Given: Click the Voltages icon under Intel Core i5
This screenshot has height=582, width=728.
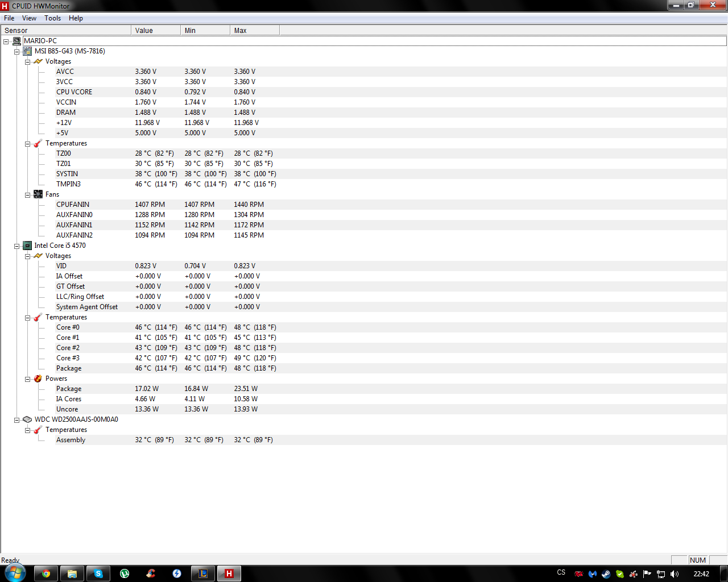Looking at the screenshot, I should (38, 256).
